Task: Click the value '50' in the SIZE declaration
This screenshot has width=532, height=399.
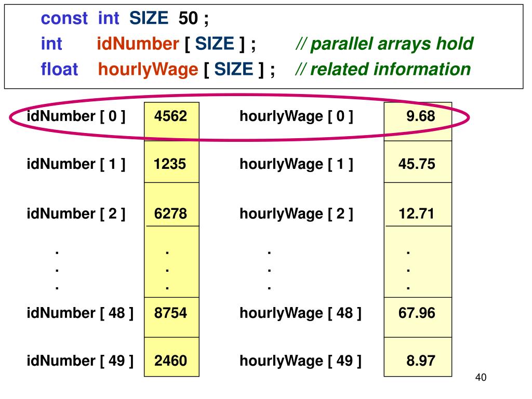Action: point(188,18)
